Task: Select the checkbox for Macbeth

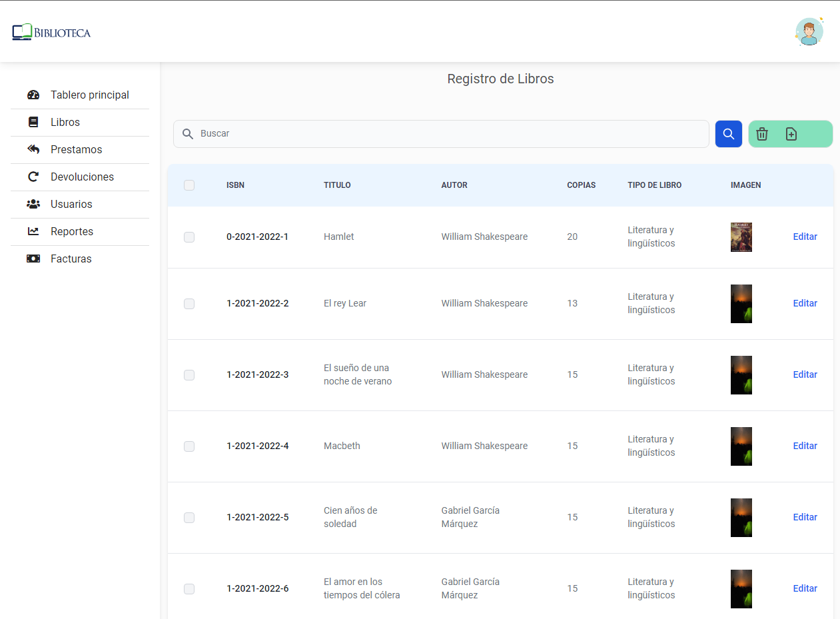Action: (x=189, y=446)
